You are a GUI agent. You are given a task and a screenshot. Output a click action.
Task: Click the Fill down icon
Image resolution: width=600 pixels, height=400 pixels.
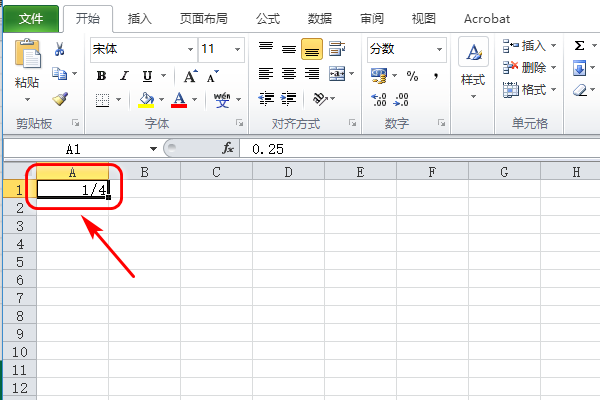[579, 68]
